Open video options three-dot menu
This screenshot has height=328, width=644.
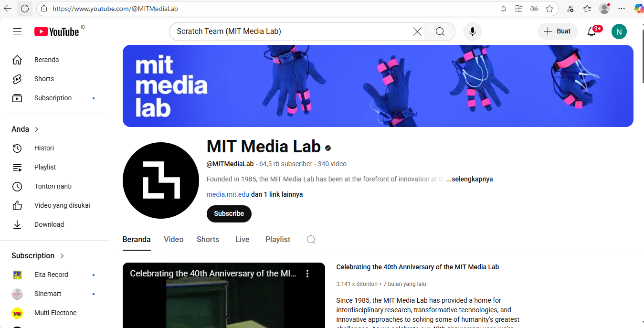tap(307, 274)
